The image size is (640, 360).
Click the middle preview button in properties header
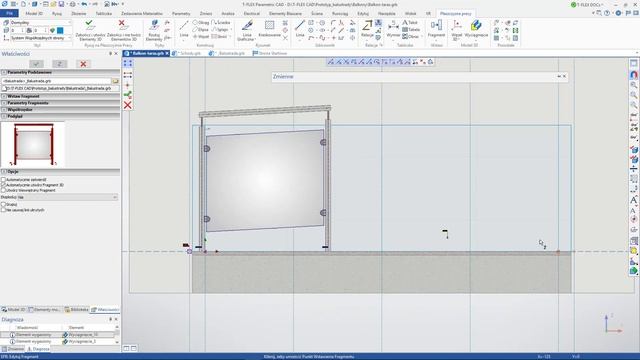pos(60,64)
